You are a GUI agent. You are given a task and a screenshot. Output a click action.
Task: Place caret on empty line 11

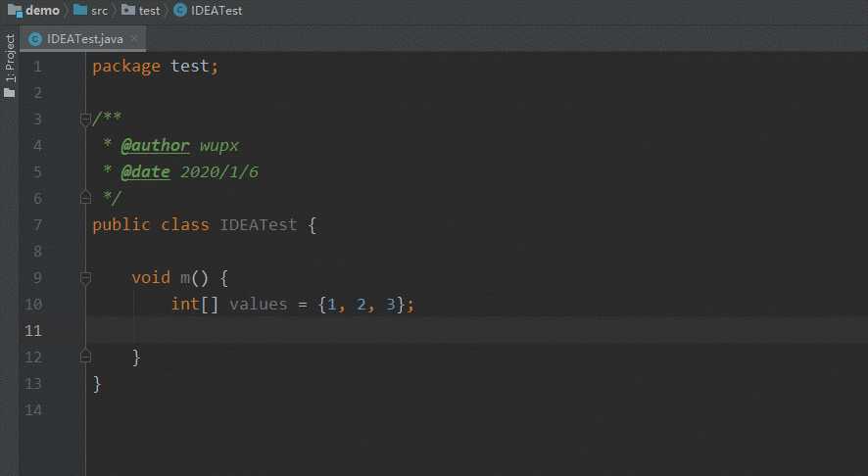(x=477, y=330)
